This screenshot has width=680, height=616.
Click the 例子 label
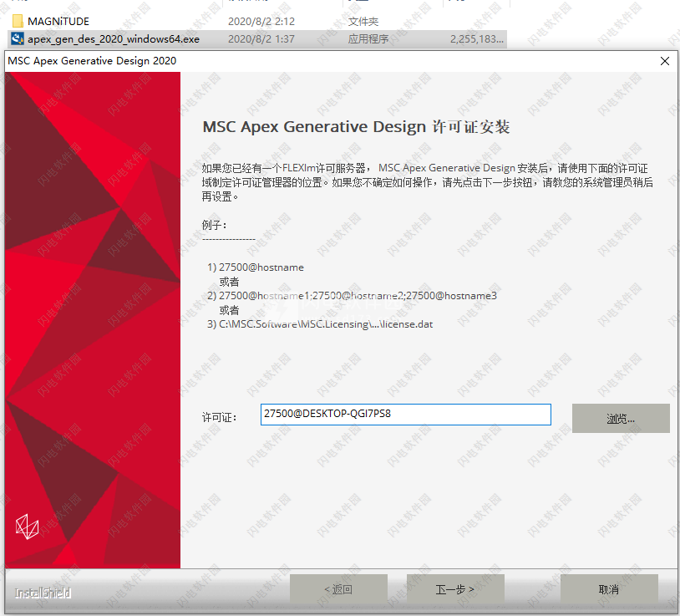point(214,225)
